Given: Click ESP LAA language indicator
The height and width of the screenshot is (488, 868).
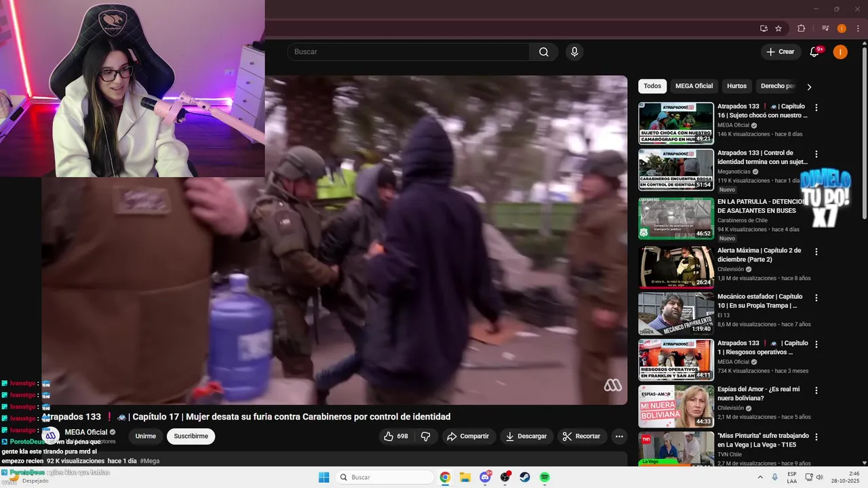Looking at the screenshot, I should [793, 477].
